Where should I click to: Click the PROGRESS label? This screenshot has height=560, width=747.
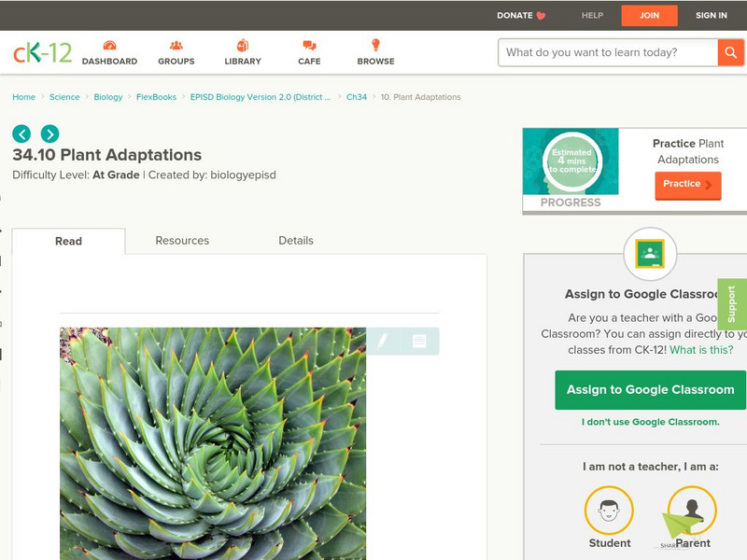[571, 203]
